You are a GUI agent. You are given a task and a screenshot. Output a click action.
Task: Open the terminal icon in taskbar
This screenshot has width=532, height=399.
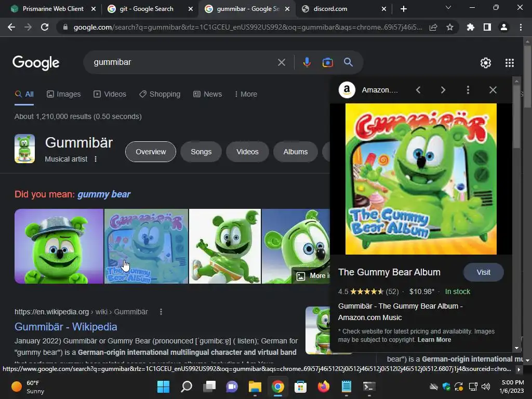(369, 387)
